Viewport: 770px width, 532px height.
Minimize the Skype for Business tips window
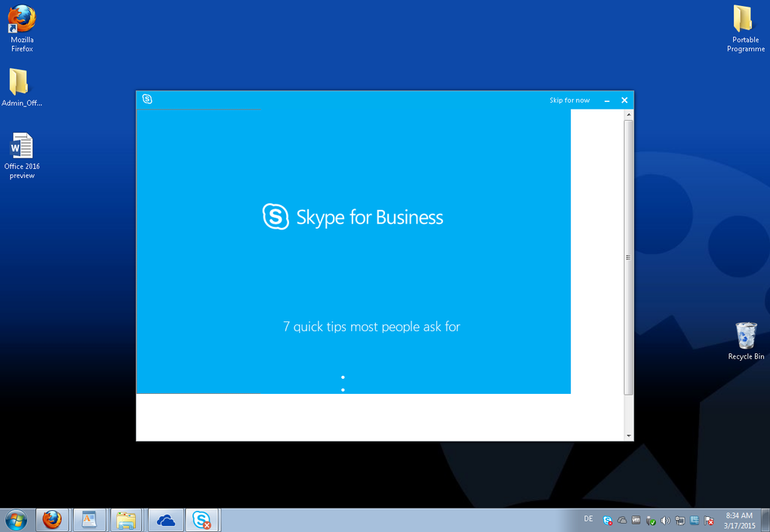pos(607,100)
